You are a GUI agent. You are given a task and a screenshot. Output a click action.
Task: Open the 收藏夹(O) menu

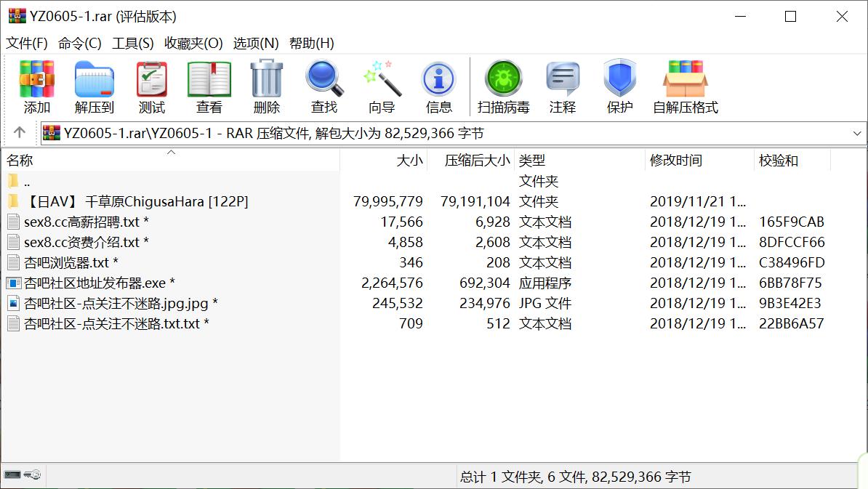coord(193,43)
